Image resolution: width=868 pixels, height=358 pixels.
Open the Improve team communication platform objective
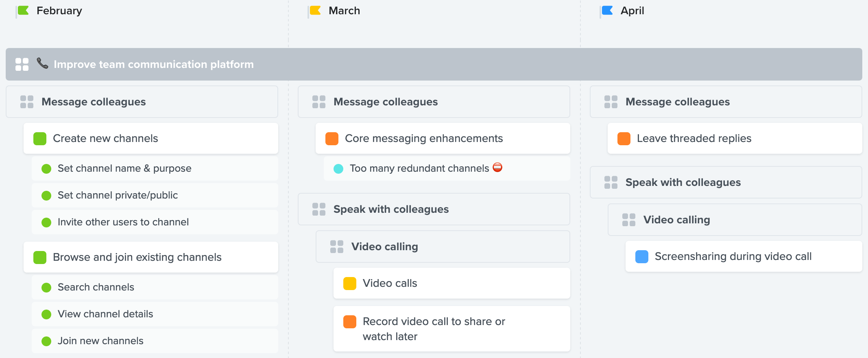(434, 64)
